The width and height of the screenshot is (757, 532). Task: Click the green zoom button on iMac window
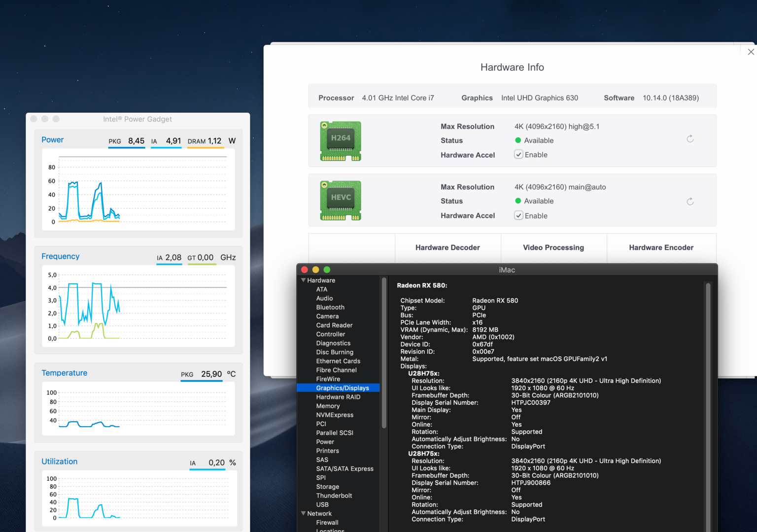pyautogui.click(x=327, y=270)
